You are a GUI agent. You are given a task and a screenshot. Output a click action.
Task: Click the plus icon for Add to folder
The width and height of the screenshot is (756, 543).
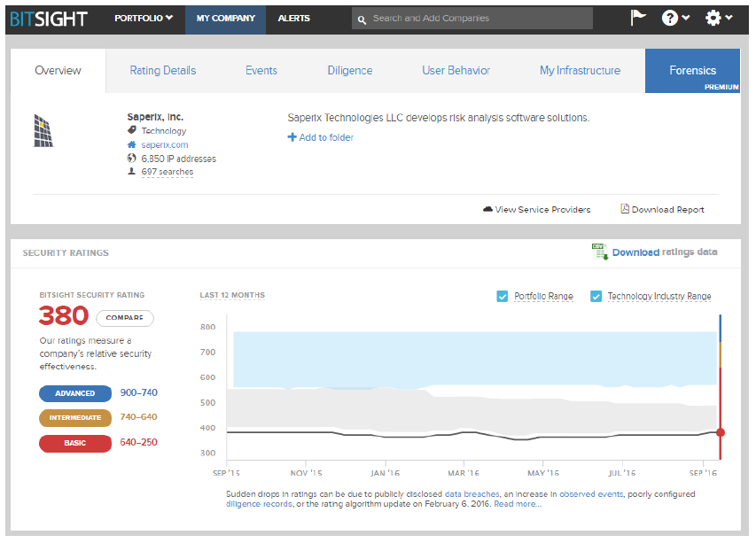(x=292, y=137)
